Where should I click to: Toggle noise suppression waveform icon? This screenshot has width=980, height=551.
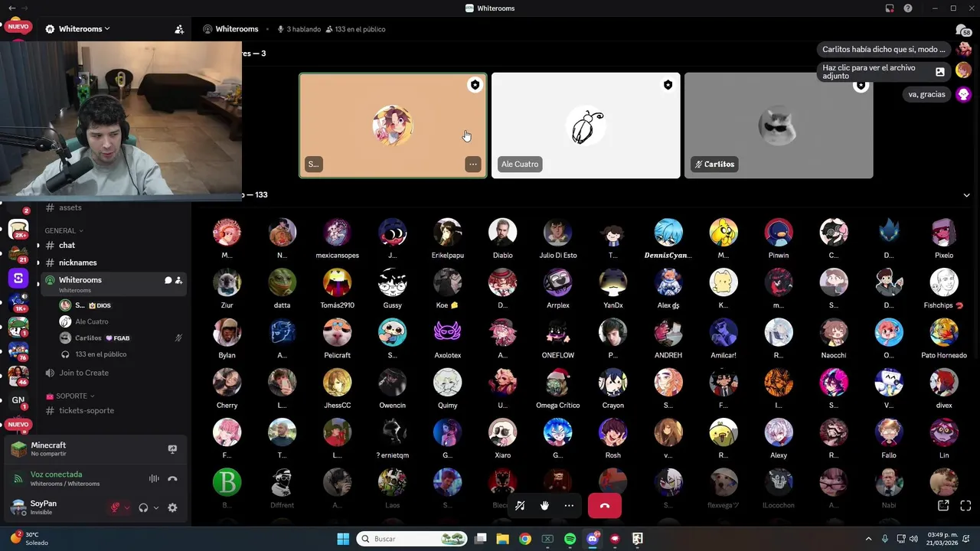coord(154,479)
